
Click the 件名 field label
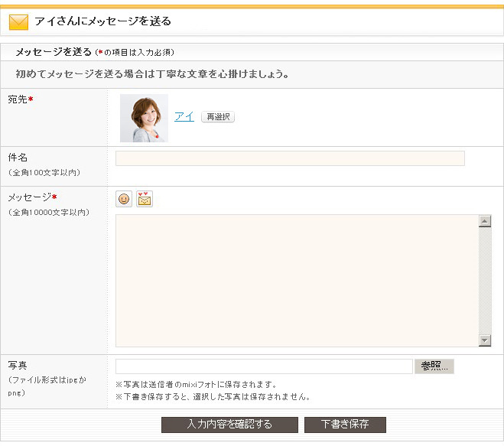(18, 158)
